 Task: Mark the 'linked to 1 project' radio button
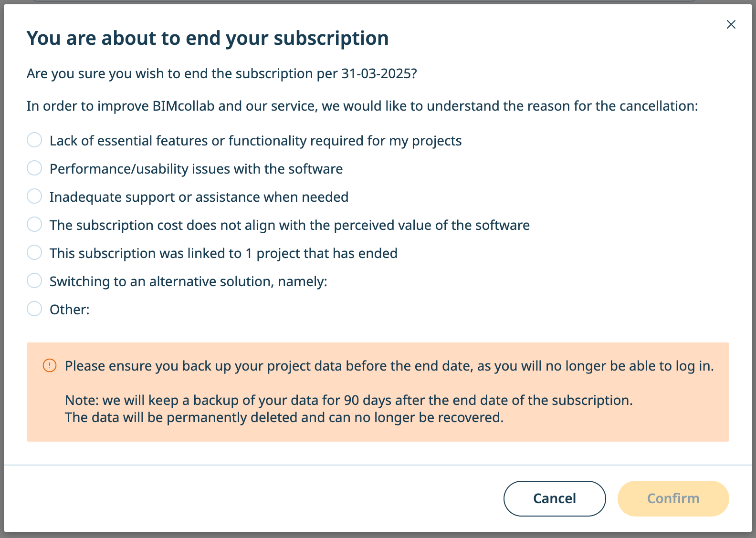[x=34, y=253]
